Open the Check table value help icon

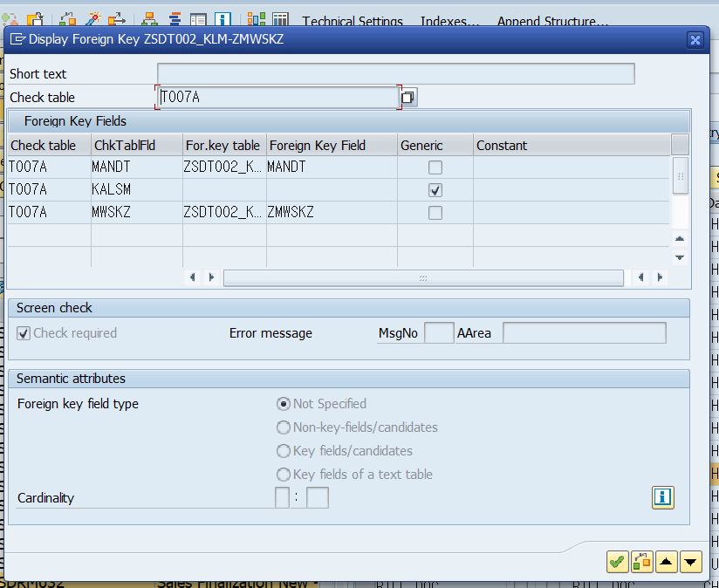coord(407,97)
